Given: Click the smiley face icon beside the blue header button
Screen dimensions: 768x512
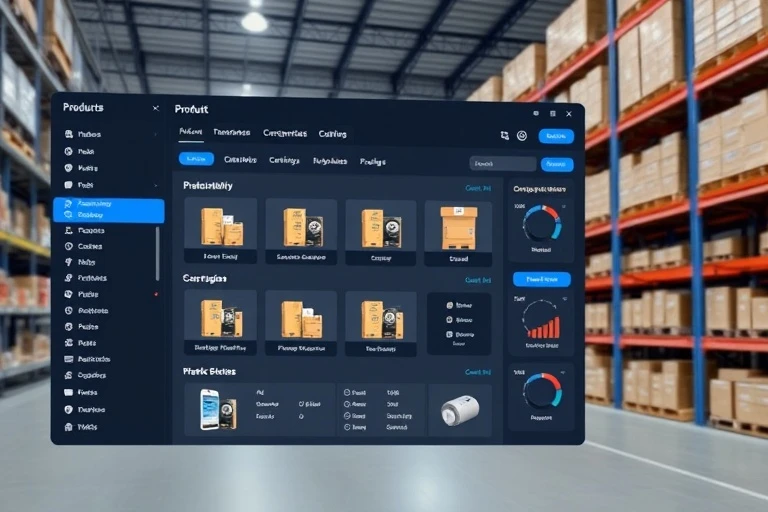Looking at the screenshot, I should pos(521,135).
